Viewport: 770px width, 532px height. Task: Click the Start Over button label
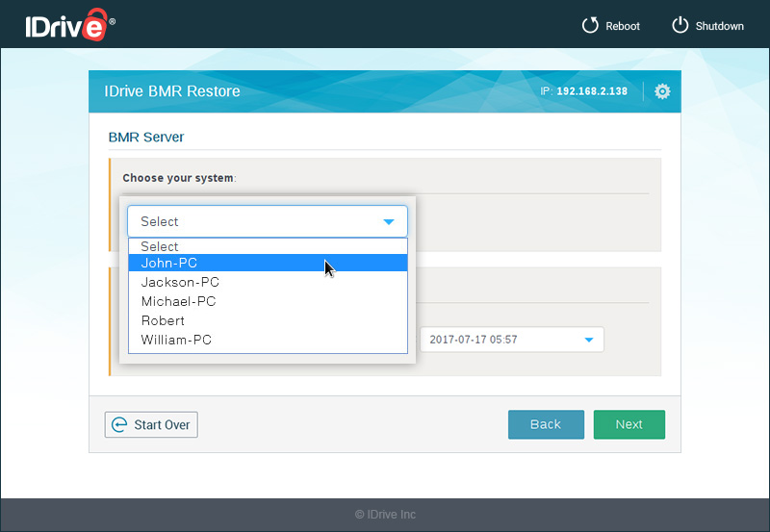pyautogui.click(x=162, y=424)
